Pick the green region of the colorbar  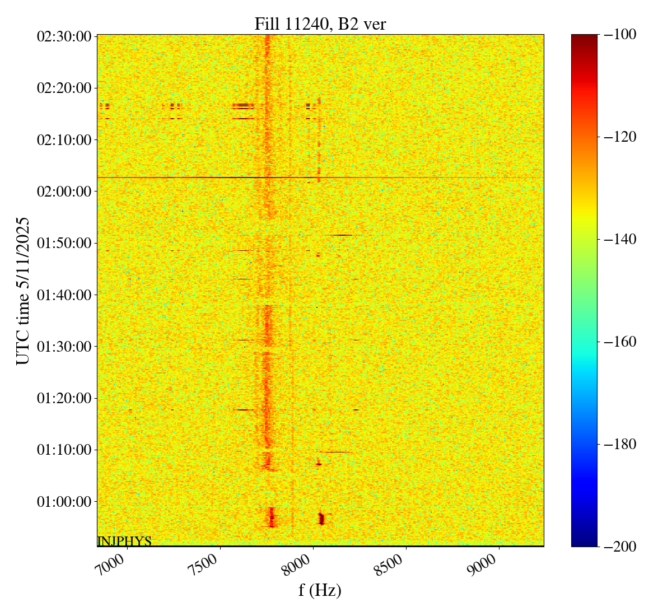pos(584,269)
